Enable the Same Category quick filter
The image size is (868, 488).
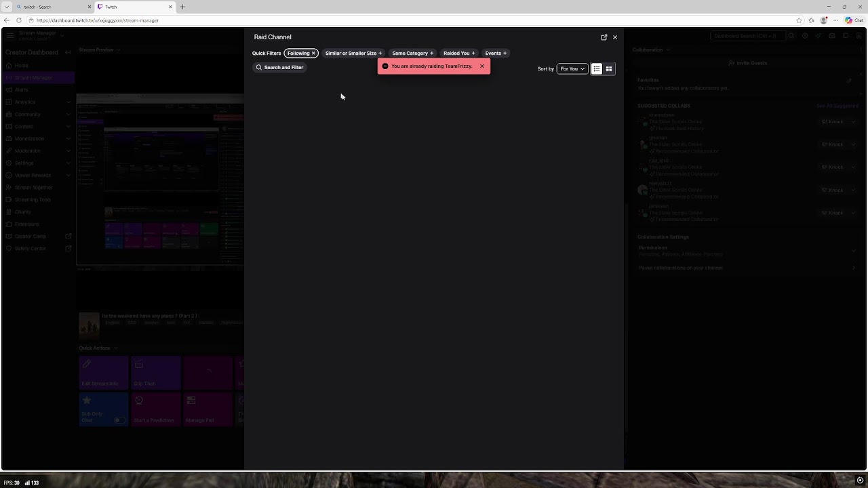coord(412,53)
